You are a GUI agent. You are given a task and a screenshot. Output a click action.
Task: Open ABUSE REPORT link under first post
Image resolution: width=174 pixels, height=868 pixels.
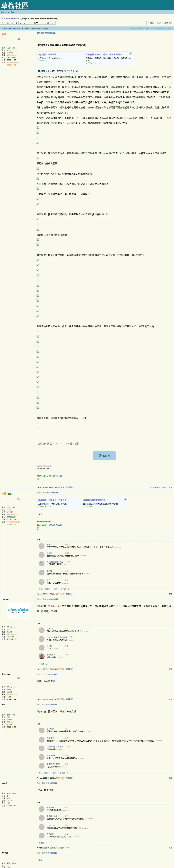point(161,487)
